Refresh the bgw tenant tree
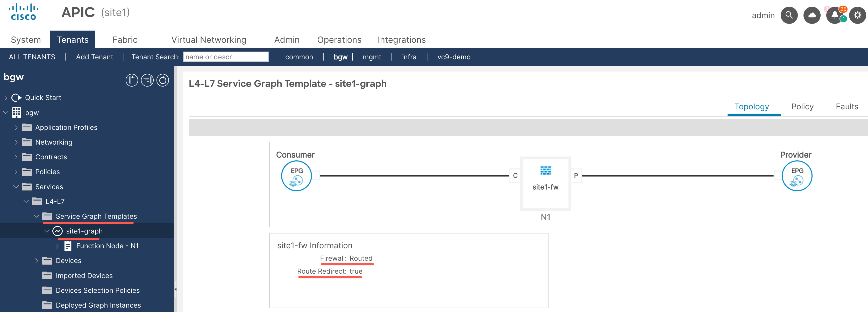 163,80
